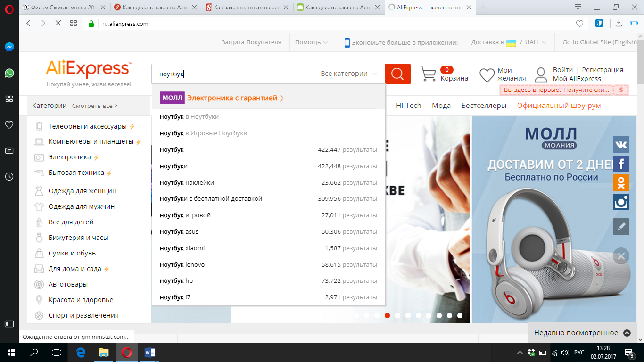Image resolution: width=644 pixels, height=362 pixels.
Task: Click Регистрация link
Action: 603,70
